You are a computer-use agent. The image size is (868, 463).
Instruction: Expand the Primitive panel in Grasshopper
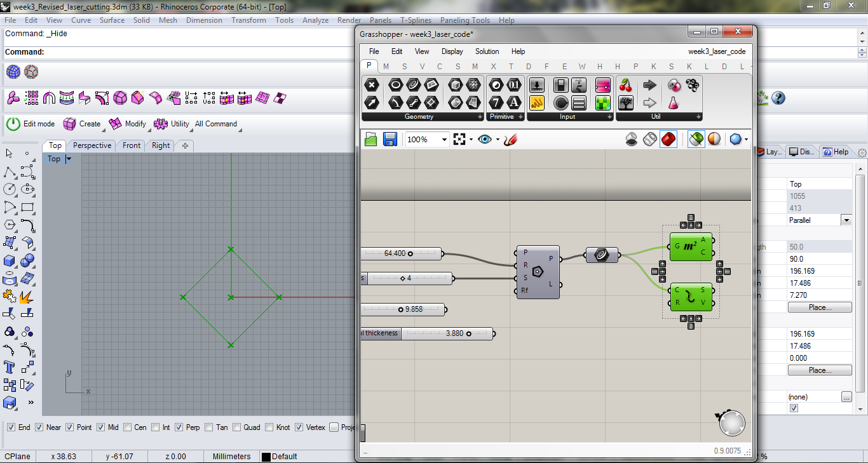tap(520, 117)
